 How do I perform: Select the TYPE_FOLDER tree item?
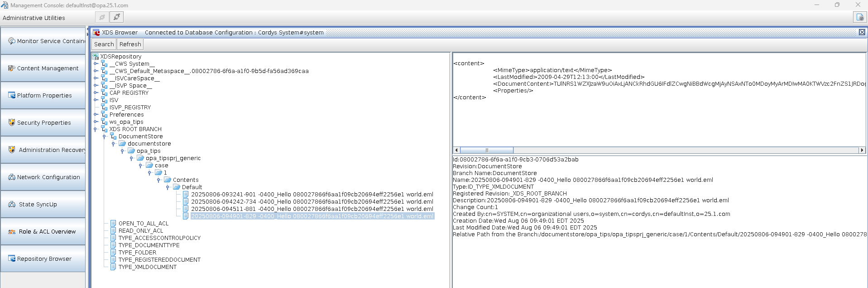click(137, 253)
